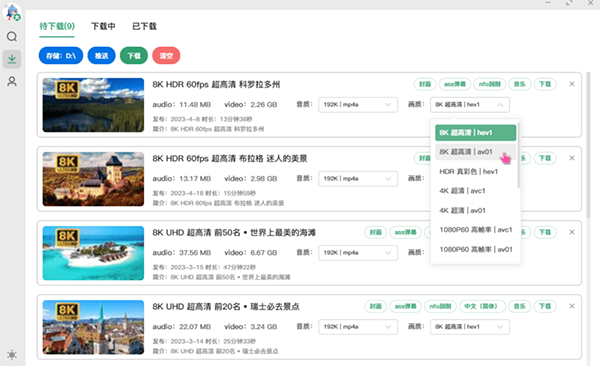This screenshot has width=600, height=366.
Task: Click the 'video: 2.26 GB' size text
Action: [251, 105]
